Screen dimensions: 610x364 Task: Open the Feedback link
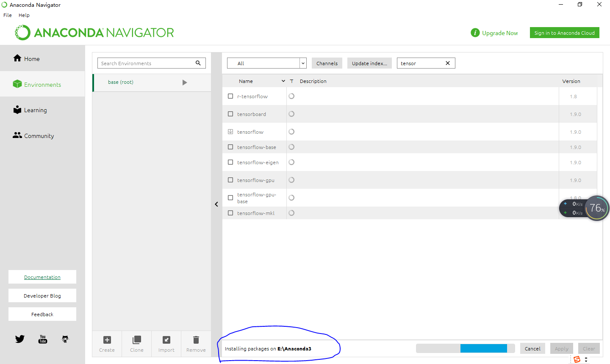tap(42, 314)
